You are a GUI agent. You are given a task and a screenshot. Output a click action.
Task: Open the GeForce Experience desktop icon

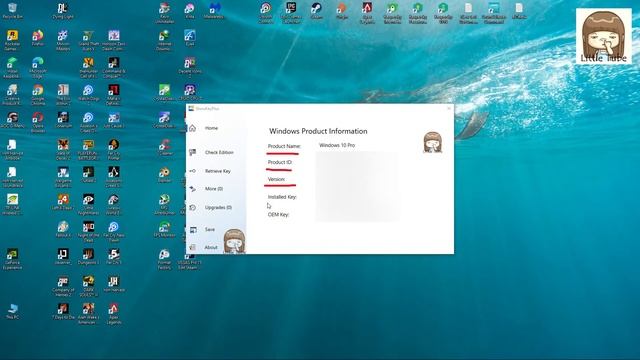tap(12, 259)
